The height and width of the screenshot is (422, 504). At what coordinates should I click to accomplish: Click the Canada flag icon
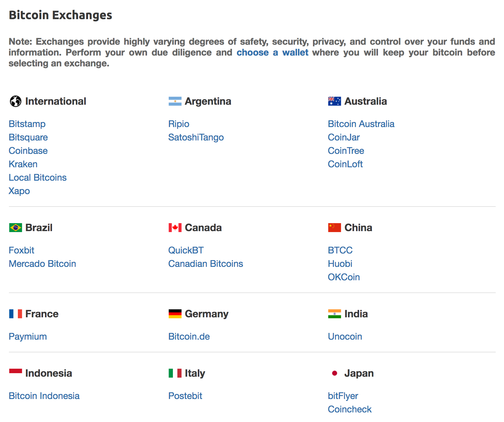pyautogui.click(x=175, y=228)
